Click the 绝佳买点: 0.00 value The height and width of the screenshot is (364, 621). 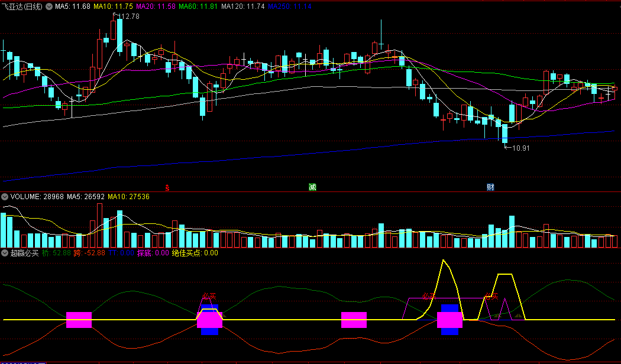coord(195,253)
